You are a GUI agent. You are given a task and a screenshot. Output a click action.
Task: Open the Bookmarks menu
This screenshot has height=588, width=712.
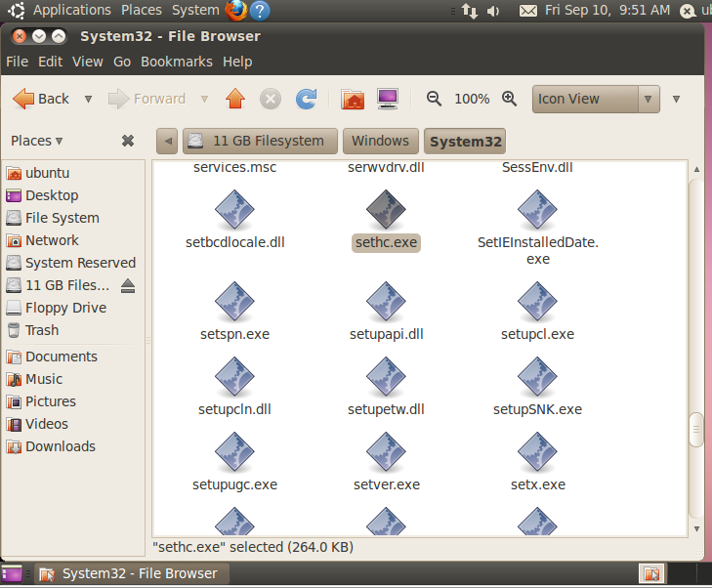176,62
